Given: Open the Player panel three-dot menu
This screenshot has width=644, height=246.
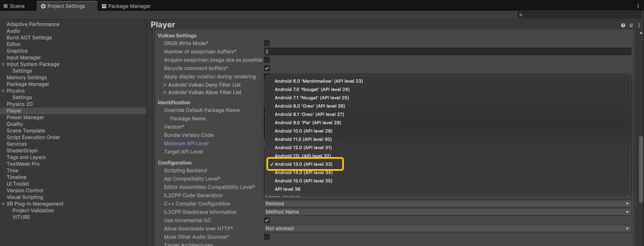Looking at the screenshot, I should tap(639, 25).
